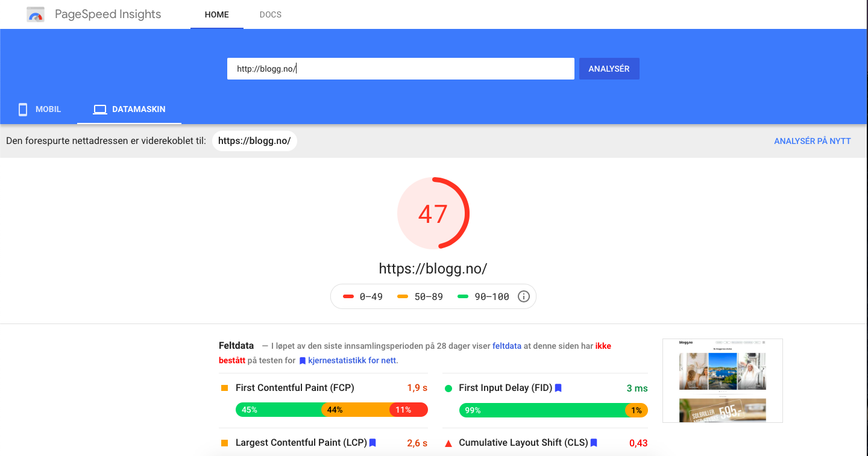This screenshot has width=868, height=456.
Task: Switch to the MOBIL tab
Action: (39, 109)
